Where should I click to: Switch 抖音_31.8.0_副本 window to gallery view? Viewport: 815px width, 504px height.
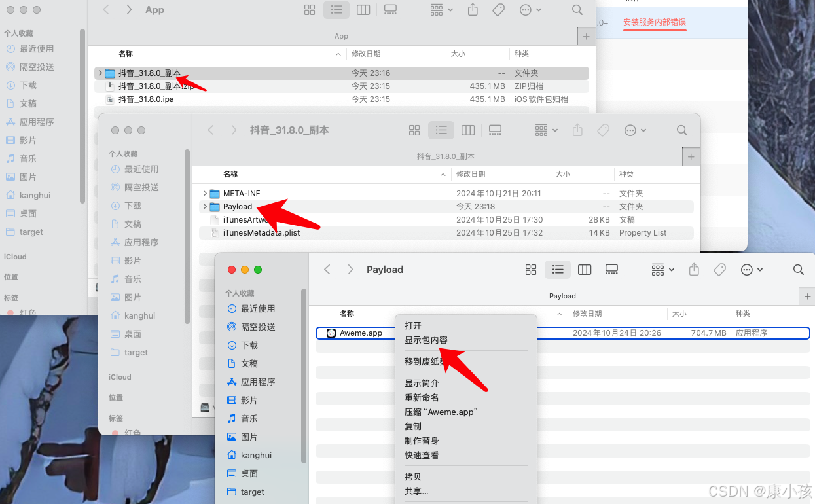[x=495, y=130]
